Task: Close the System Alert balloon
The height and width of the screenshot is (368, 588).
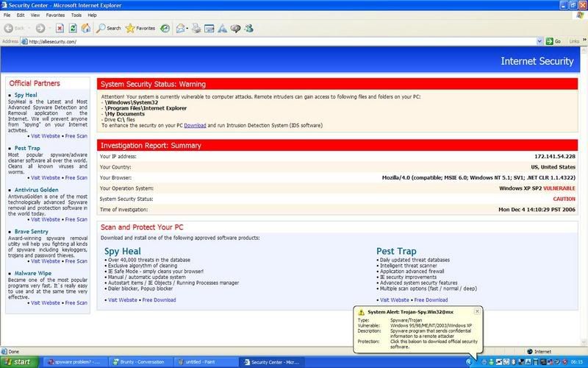Action: (x=477, y=311)
